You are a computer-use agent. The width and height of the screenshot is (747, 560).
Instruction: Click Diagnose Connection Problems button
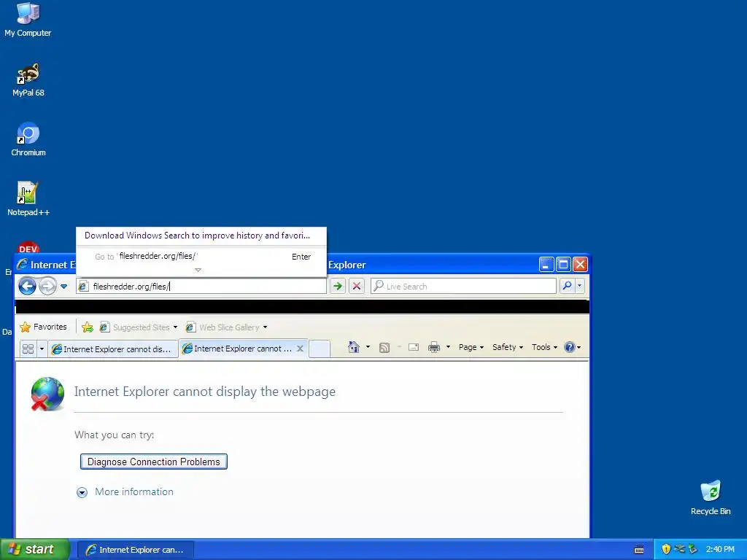[153, 462]
